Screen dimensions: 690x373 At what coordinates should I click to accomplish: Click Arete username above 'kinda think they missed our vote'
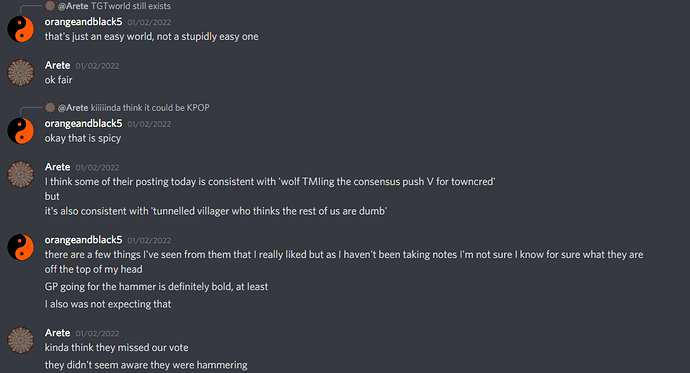coord(57,333)
